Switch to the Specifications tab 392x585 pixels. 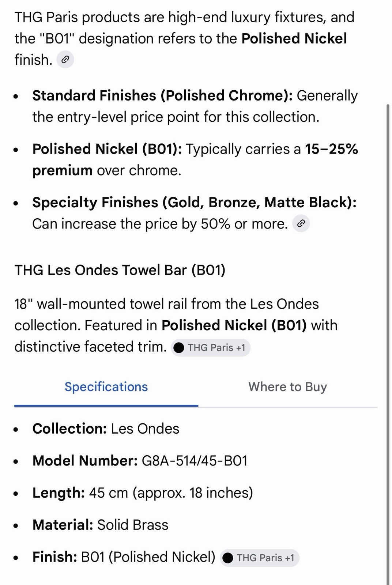106,387
